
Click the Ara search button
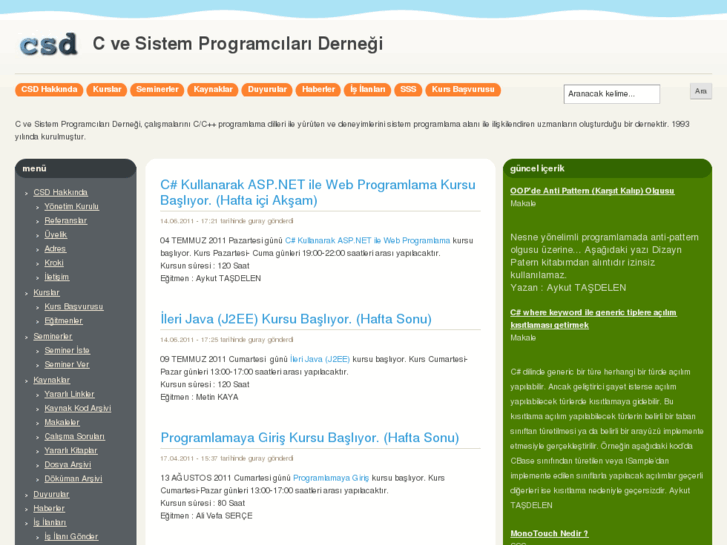pos(701,91)
